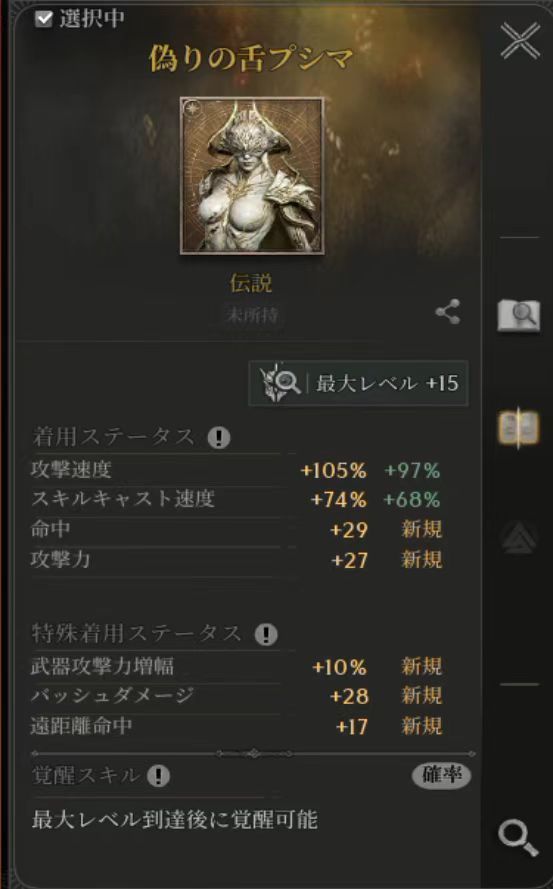This screenshot has width=553, height=889.
Task: Click the dimmed triangle emblem icon
Action: (x=518, y=538)
